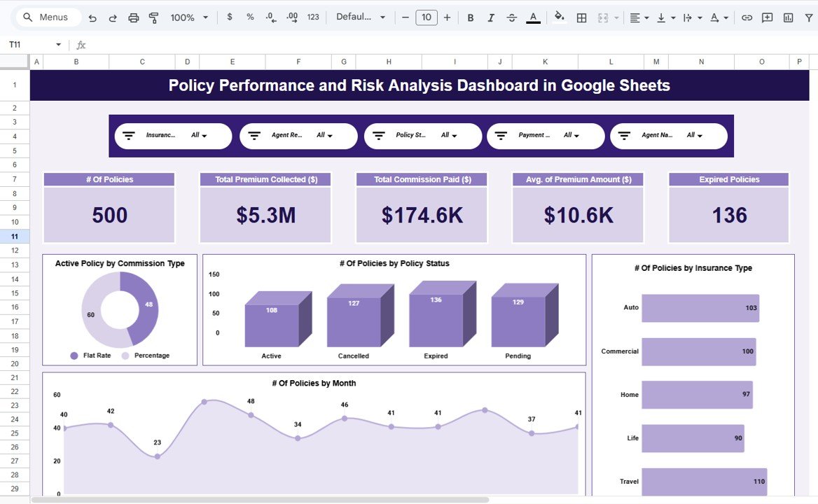Click the Undo icon

pyautogui.click(x=92, y=17)
